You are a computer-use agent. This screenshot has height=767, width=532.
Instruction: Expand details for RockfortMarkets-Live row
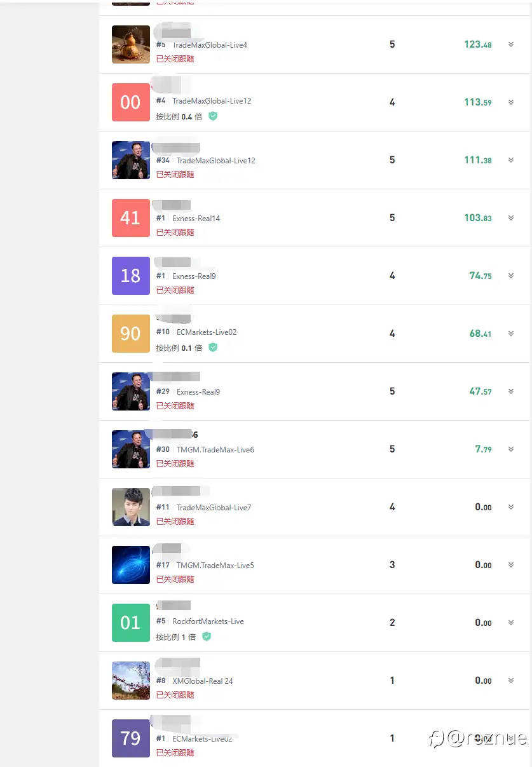(x=511, y=623)
